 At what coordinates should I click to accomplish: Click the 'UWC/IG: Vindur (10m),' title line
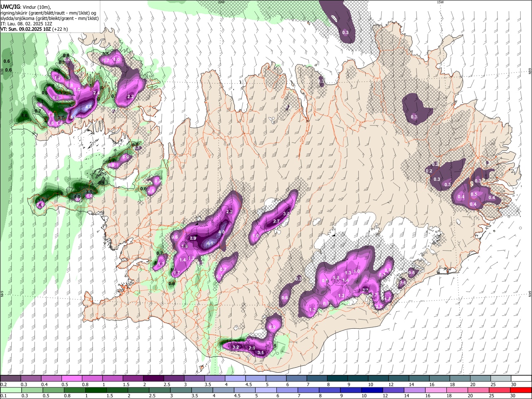click(26, 7)
